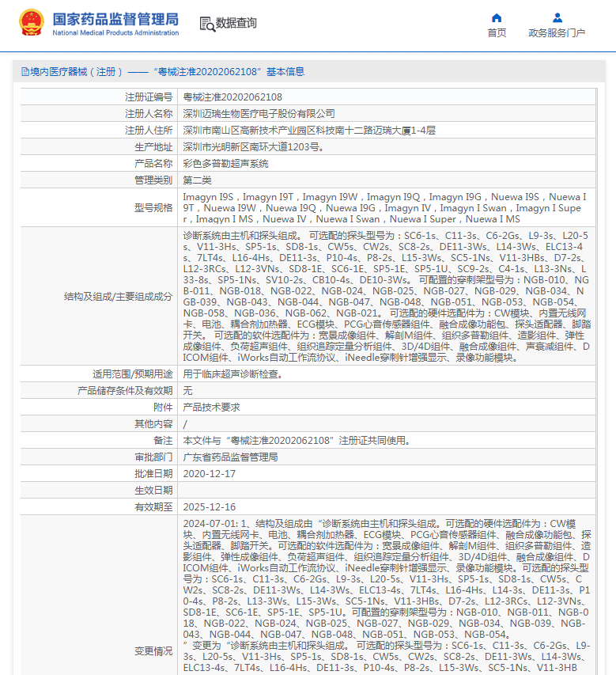This screenshot has height=675, width=616.
Task: Click the 首页 home icon
Action: 497,17
